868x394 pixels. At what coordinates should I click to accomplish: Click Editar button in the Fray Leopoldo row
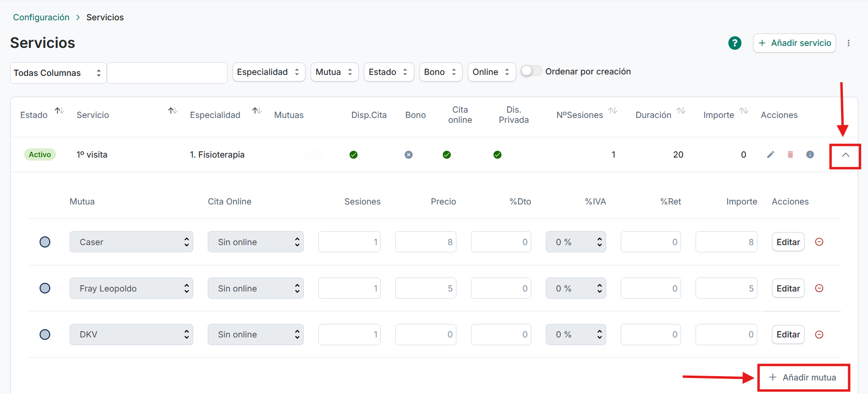point(788,288)
